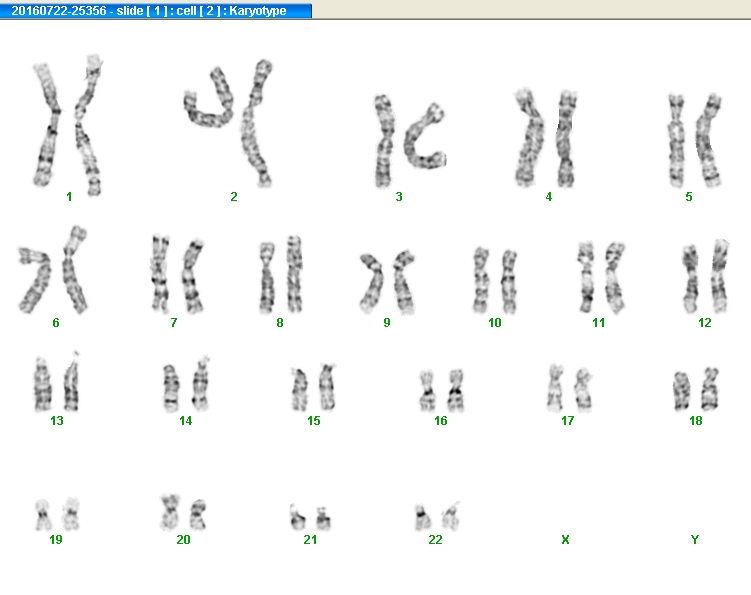Select the chromosome 15 pair
This screenshot has height=595, width=751.
(x=313, y=387)
